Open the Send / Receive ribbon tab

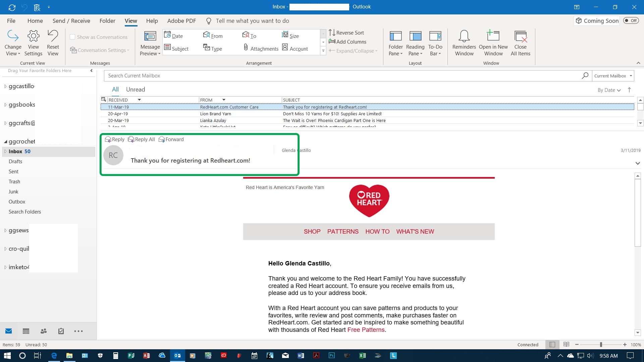[x=71, y=21]
